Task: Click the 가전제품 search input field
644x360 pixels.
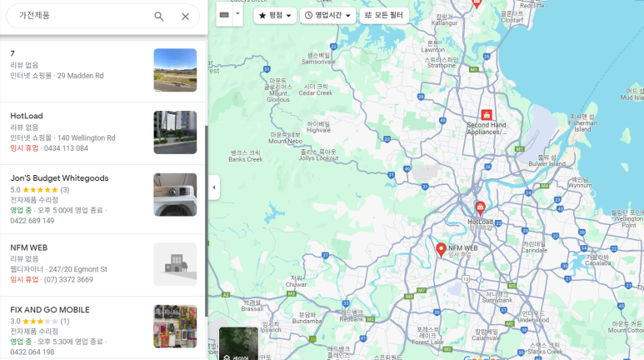Action: click(x=82, y=16)
